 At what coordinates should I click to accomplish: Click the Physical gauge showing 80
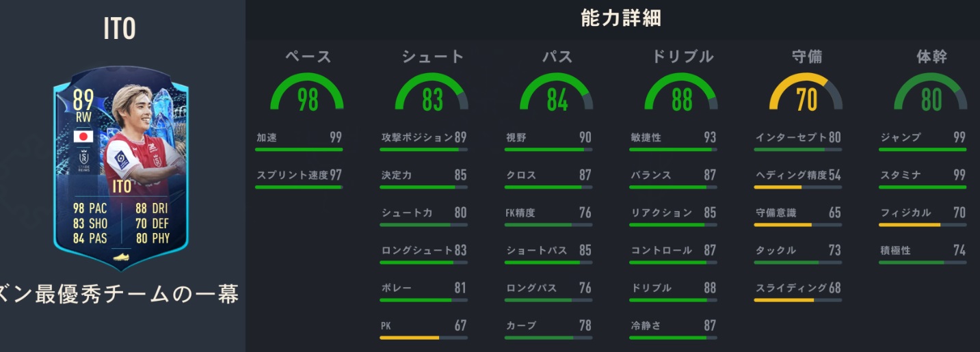click(931, 94)
